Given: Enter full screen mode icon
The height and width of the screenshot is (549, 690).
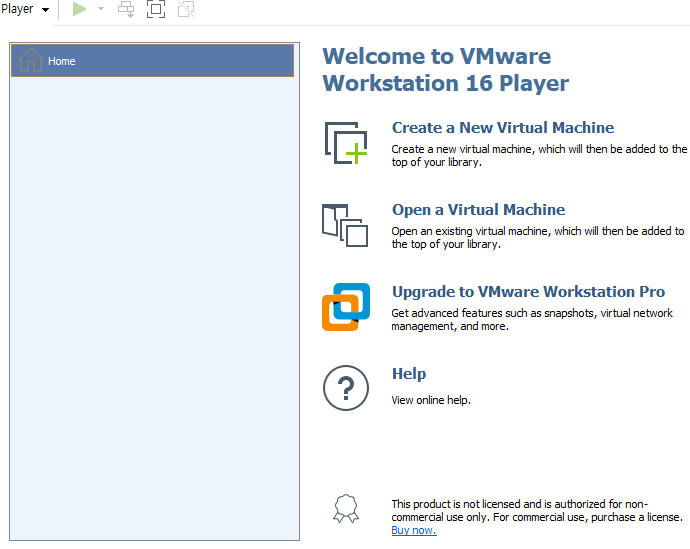Looking at the screenshot, I should coord(156,9).
